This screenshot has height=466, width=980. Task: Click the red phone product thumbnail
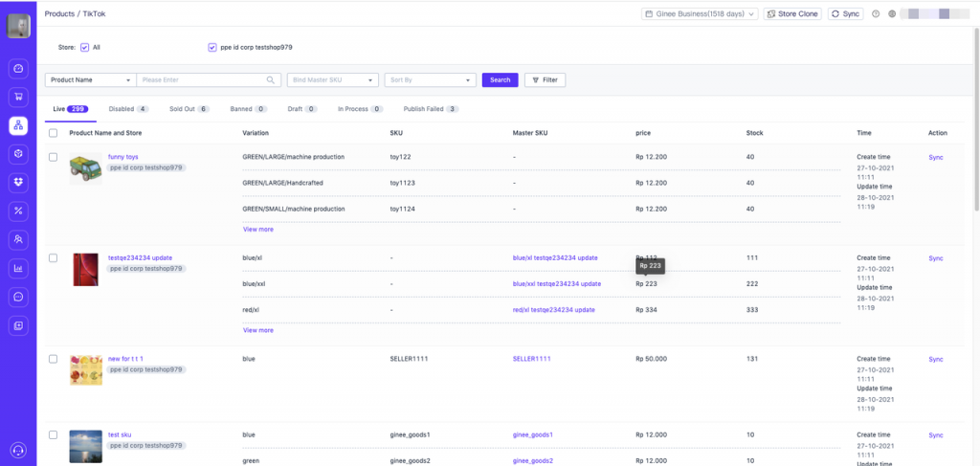click(x=85, y=269)
